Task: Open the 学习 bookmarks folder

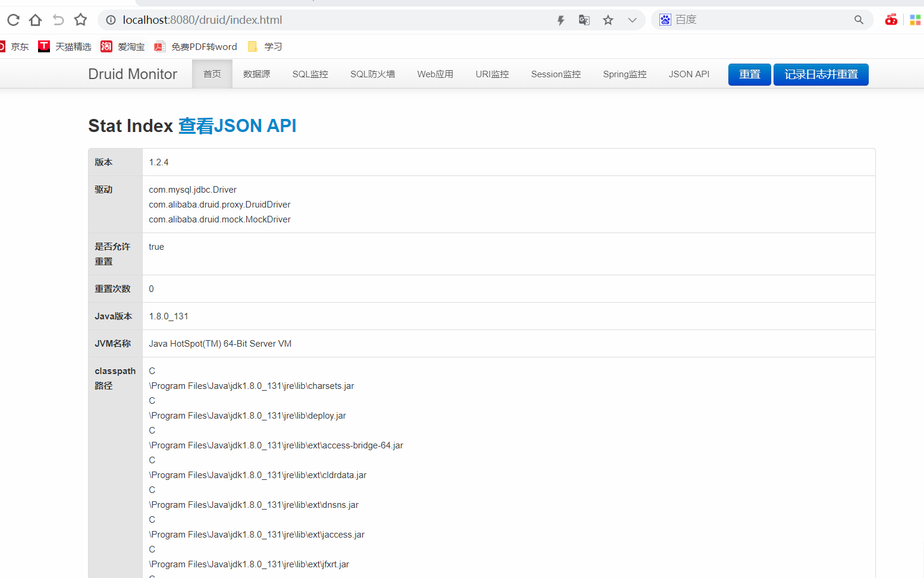Action: (252, 46)
